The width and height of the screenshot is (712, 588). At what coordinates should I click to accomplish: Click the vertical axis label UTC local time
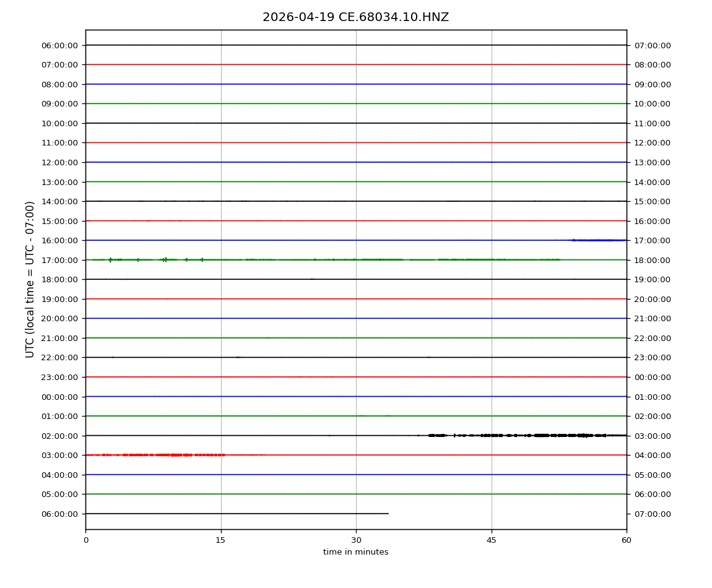tap(30, 279)
